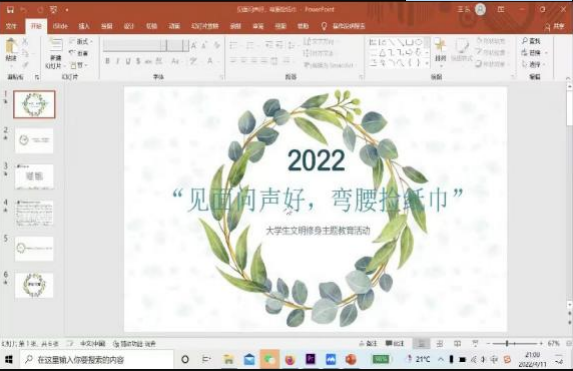Click the slide sorter view icon

coord(440,343)
